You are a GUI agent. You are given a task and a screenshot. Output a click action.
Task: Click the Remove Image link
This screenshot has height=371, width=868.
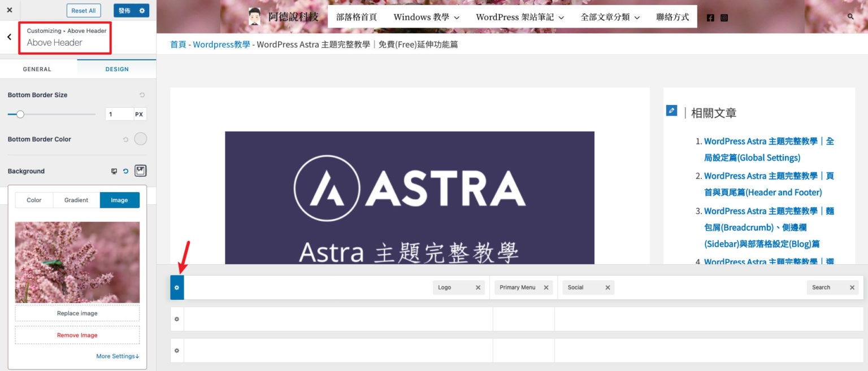tap(77, 335)
